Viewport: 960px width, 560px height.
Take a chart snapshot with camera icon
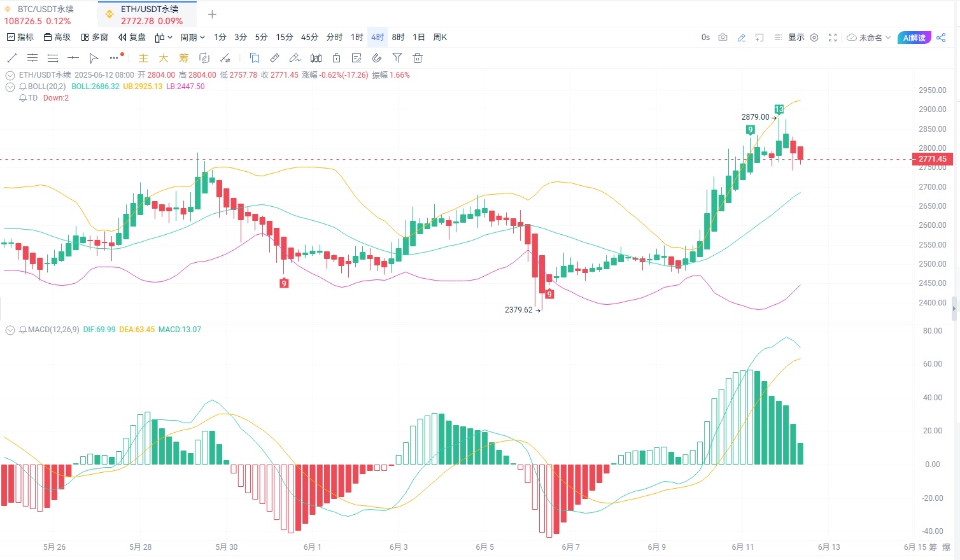(723, 38)
